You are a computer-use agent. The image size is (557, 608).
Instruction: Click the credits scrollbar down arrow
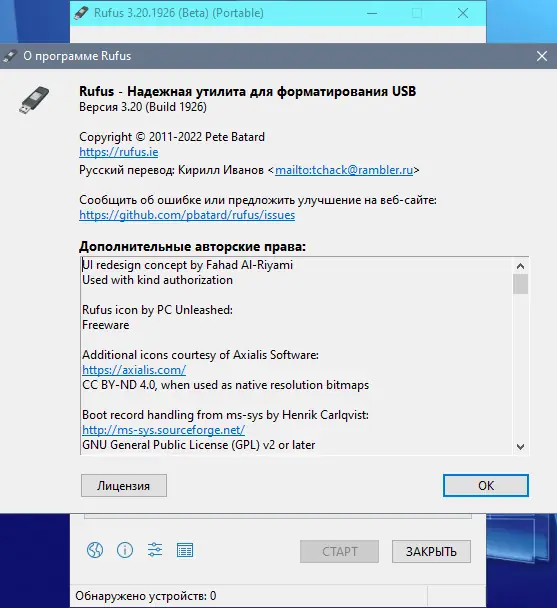521,447
